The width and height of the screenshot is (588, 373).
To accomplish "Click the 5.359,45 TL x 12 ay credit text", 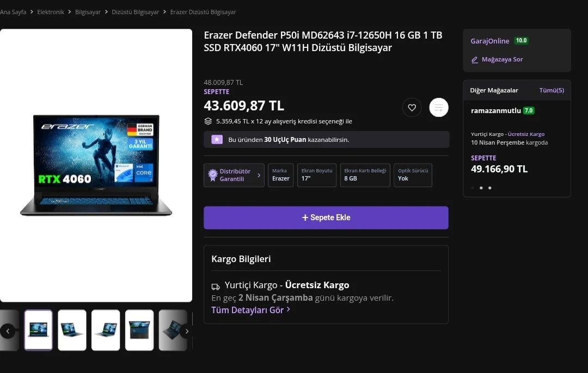I will (x=284, y=121).
